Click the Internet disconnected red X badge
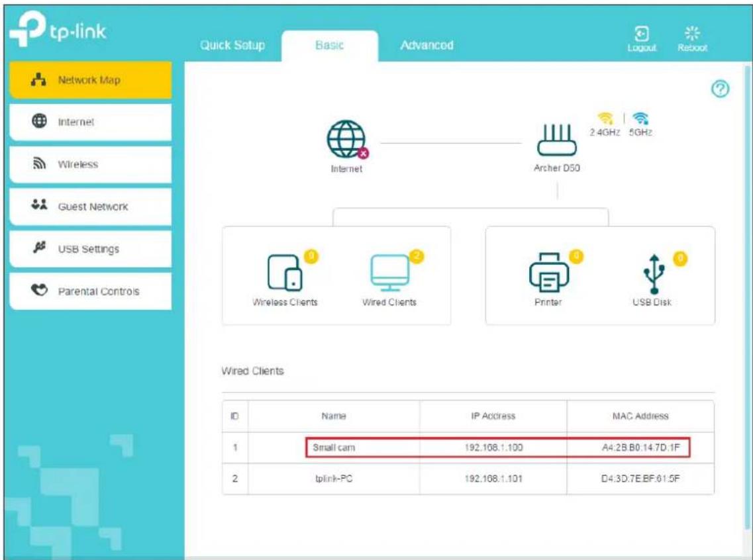Screen dimensions: 753x560 [x=363, y=153]
